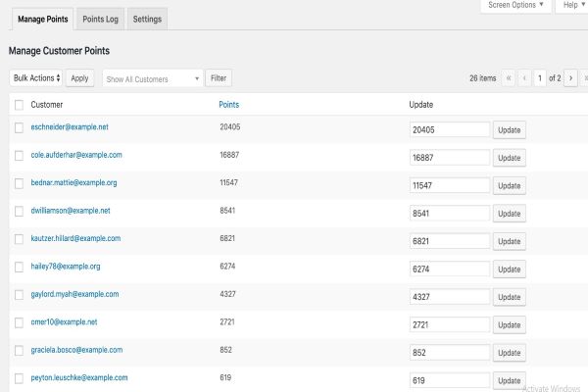Tick the checkbox beside omer10@example.net
The image size is (588, 392).
point(19,321)
